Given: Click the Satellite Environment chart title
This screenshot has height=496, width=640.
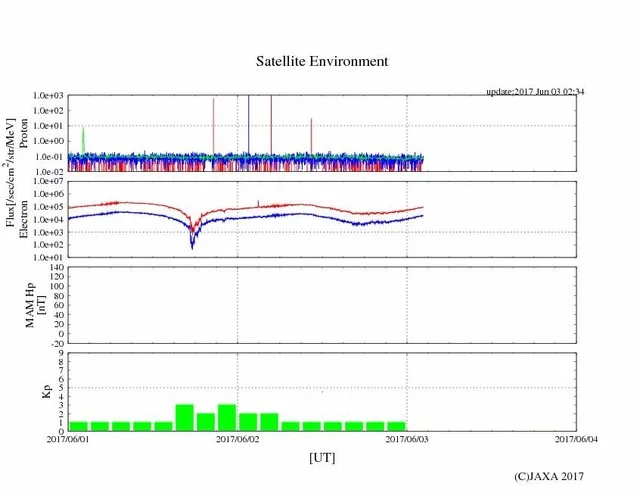Looking at the screenshot, I should 321,61.
